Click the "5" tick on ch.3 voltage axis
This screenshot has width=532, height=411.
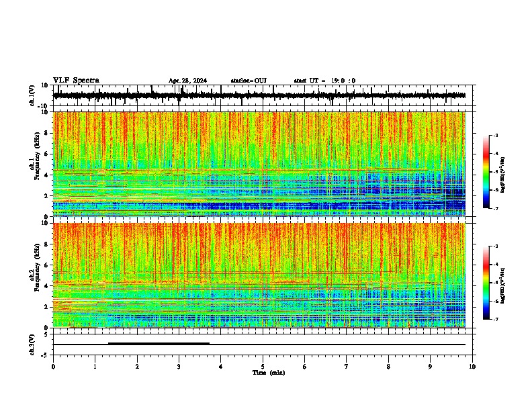point(46,334)
